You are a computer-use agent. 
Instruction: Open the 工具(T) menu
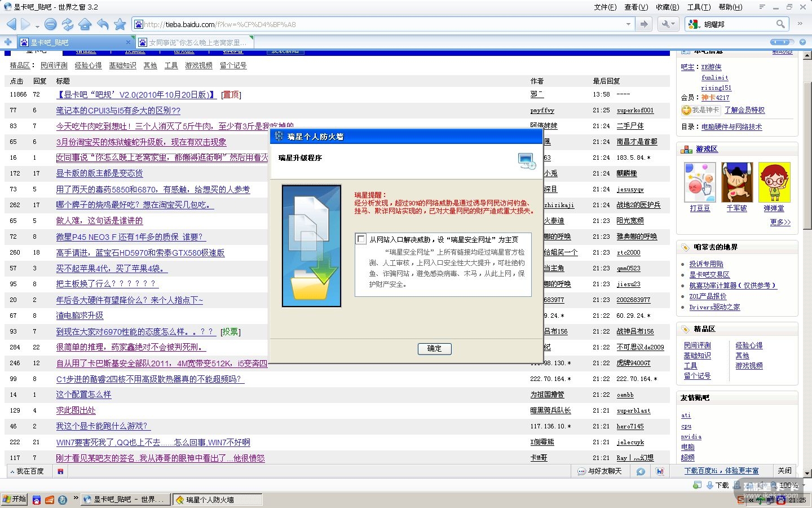tap(699, 7)
